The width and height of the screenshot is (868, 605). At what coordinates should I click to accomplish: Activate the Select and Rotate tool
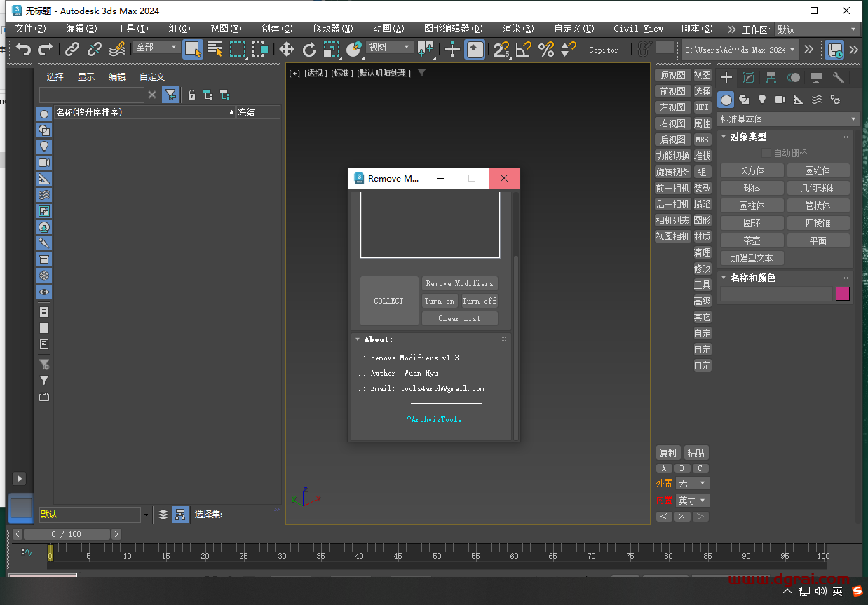coord(309,49)
